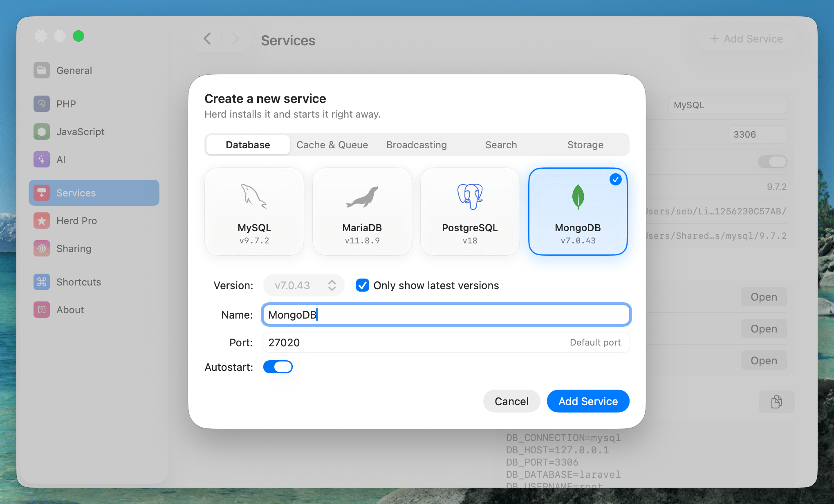The height and width of the screenshot is (504, 834).
Task: Select the PHP sidebar icon
Action: tap(42, 104)
